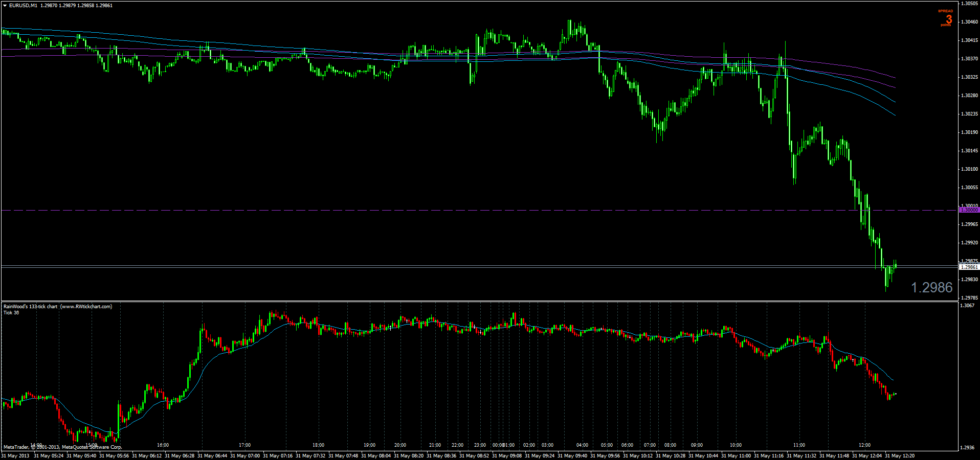Click the 1.30055 price scale label
The height and width of the screenshot is (460, 980).
click(x=969, y=188)
